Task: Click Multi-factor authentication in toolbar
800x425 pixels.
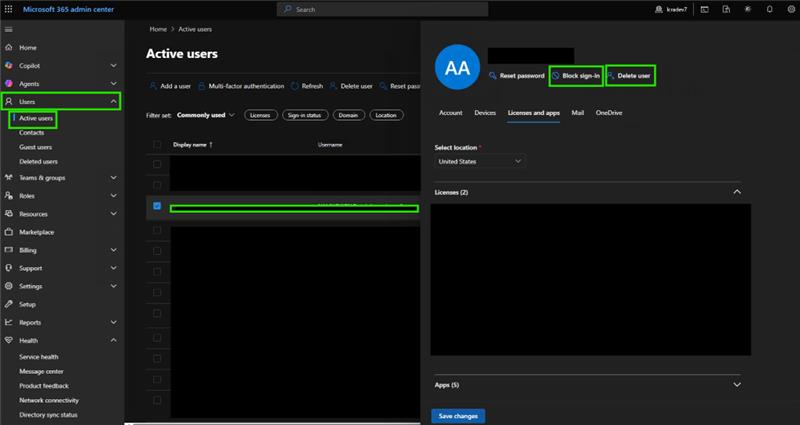Action: pyautogui.click(x=241, y=86)
